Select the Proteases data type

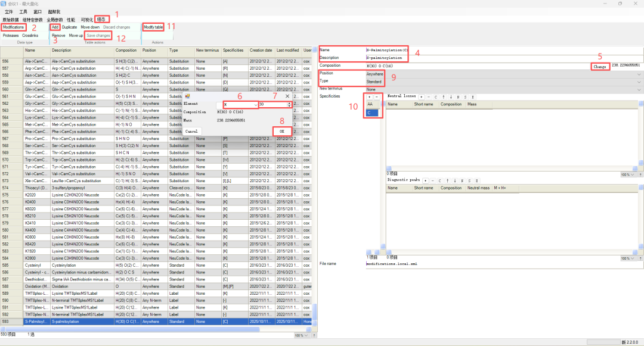click(11, 36)
